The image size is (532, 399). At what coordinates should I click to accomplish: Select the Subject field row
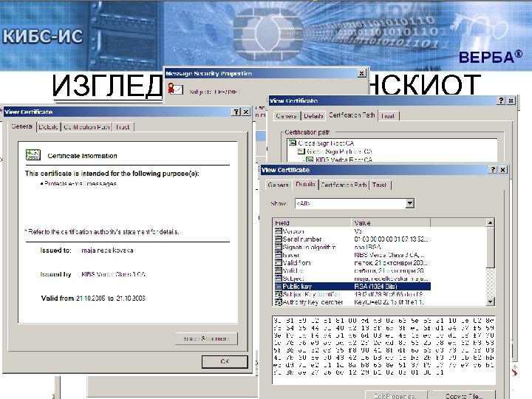click(x=352, y=279)
